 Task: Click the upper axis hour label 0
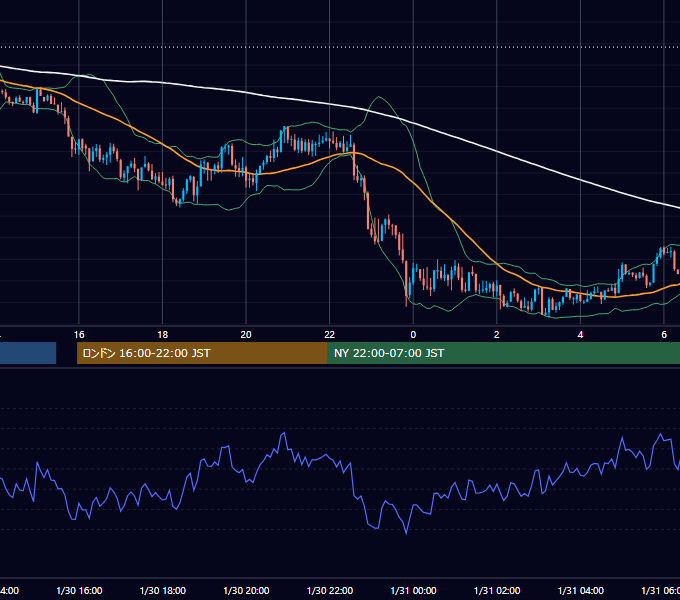point(413,335)
